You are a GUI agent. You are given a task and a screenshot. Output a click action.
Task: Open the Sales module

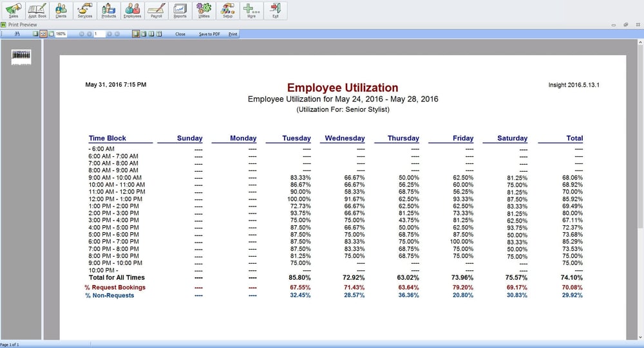[x=13, y=10]
